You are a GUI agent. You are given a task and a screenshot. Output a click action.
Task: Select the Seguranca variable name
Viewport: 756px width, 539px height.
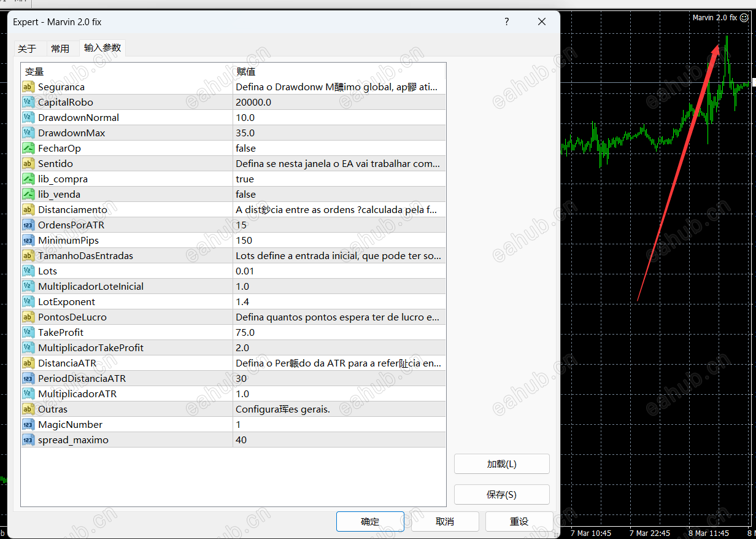click(x=61, y=87)
